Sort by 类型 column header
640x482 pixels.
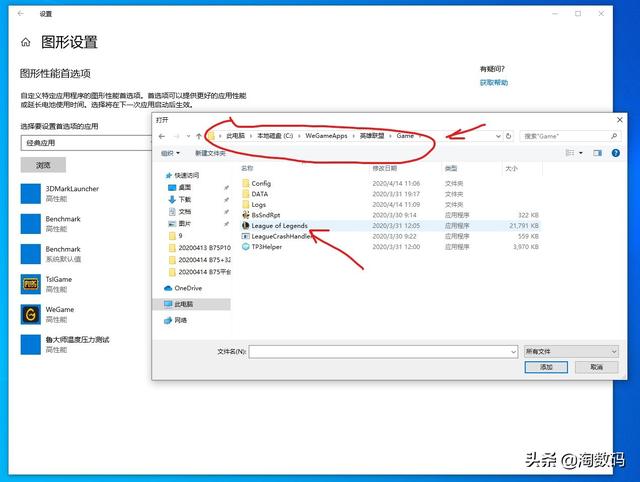pos(451,168)
